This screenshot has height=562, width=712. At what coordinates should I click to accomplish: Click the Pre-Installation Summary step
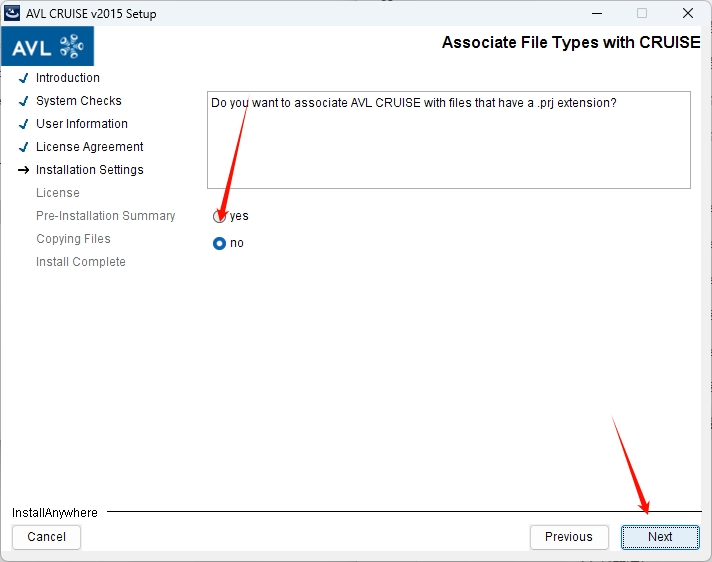(105, 216)
